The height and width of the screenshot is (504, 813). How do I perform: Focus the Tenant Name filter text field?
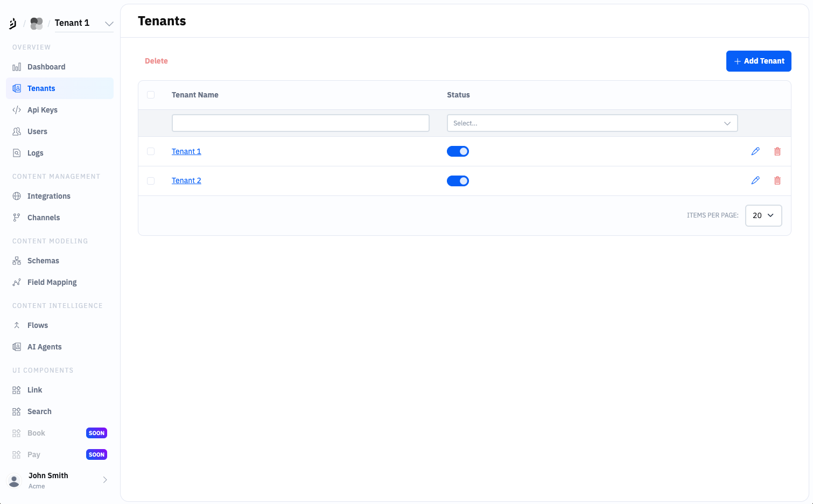(300, 123)
